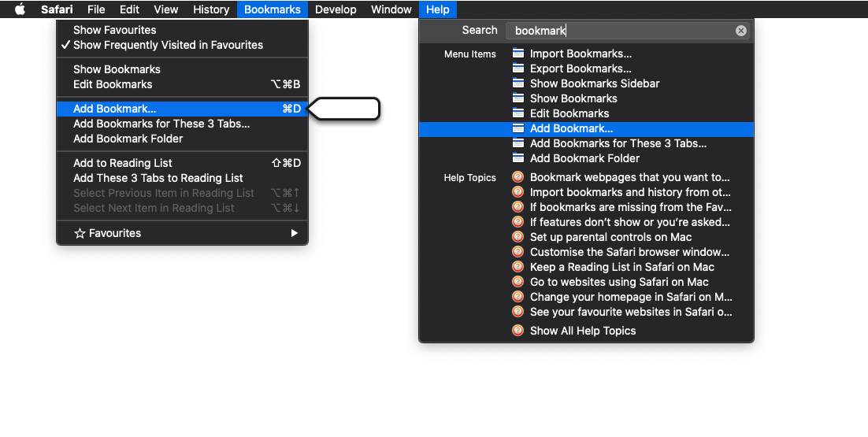Open the Window menu

click(x=391, y=9)
